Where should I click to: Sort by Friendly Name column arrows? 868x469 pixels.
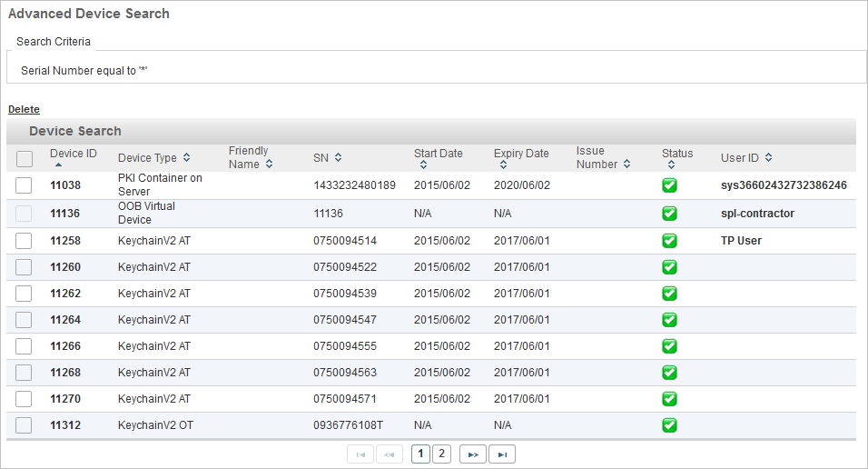tap(270, 165)
